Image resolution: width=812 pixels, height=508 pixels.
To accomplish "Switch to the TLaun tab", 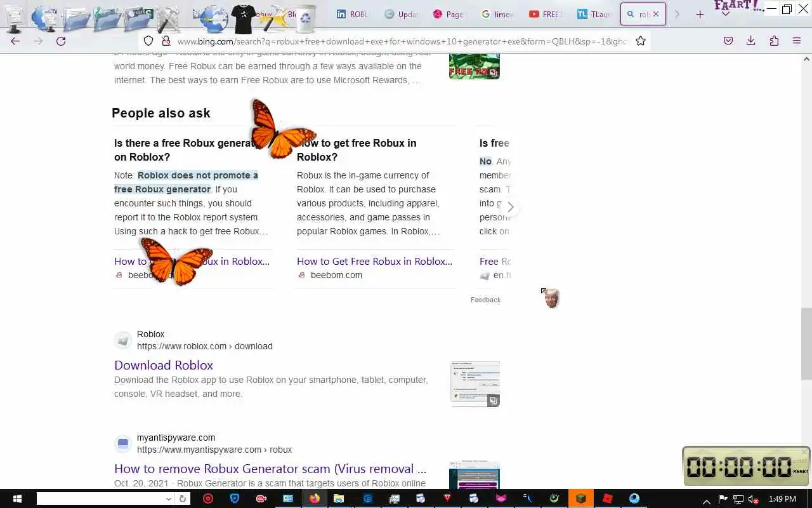I will click(593, 14).
